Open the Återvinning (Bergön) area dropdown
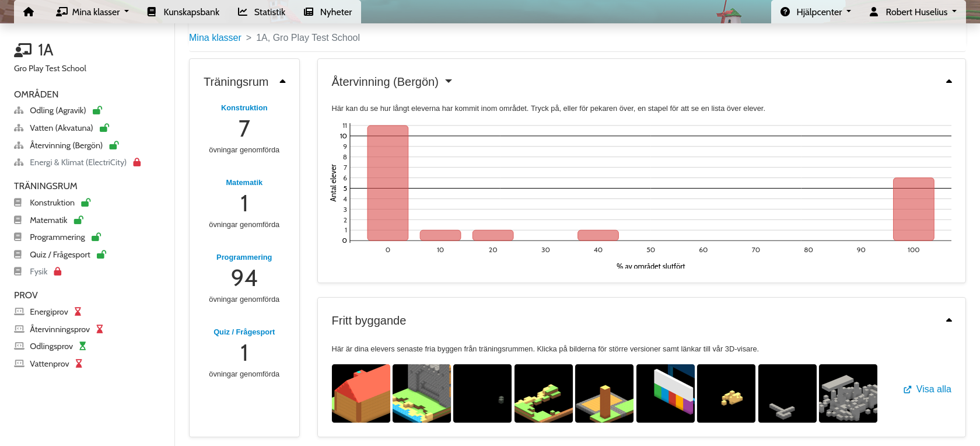Screen dimensions: 980x446 tap(449, 82)
